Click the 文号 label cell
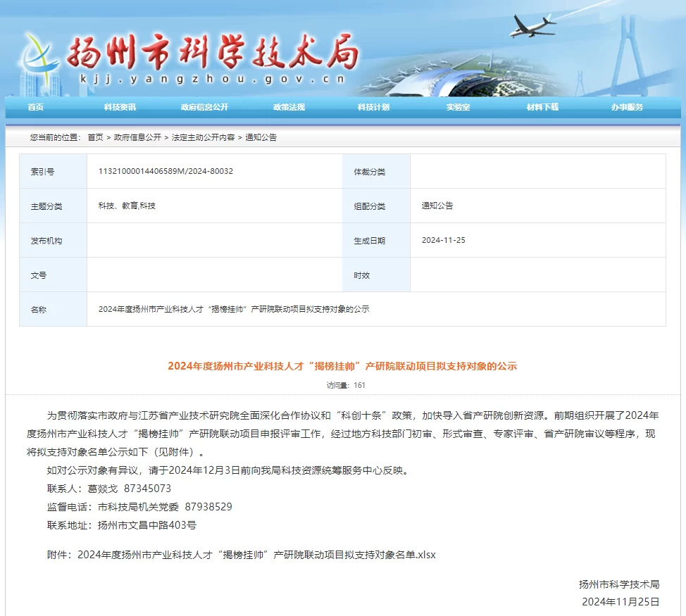 click(x=53, y=275)
